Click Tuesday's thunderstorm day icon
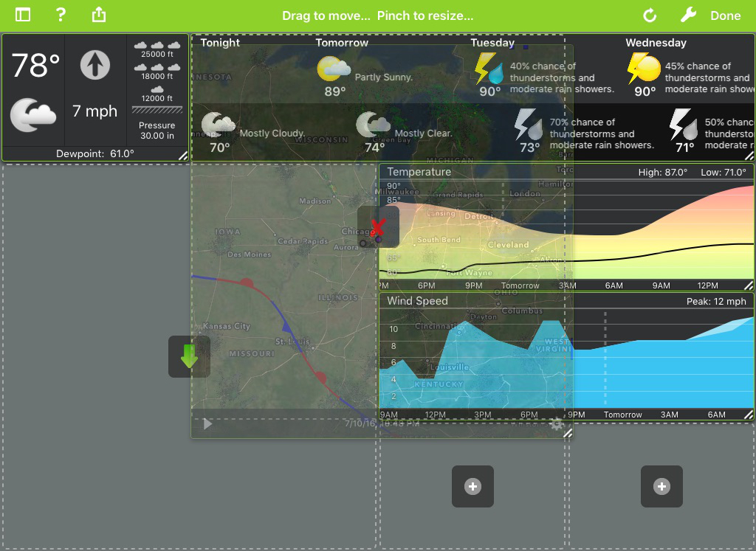Image resolution: width=756 pixels, height=551 pixels. pos(489,69)
